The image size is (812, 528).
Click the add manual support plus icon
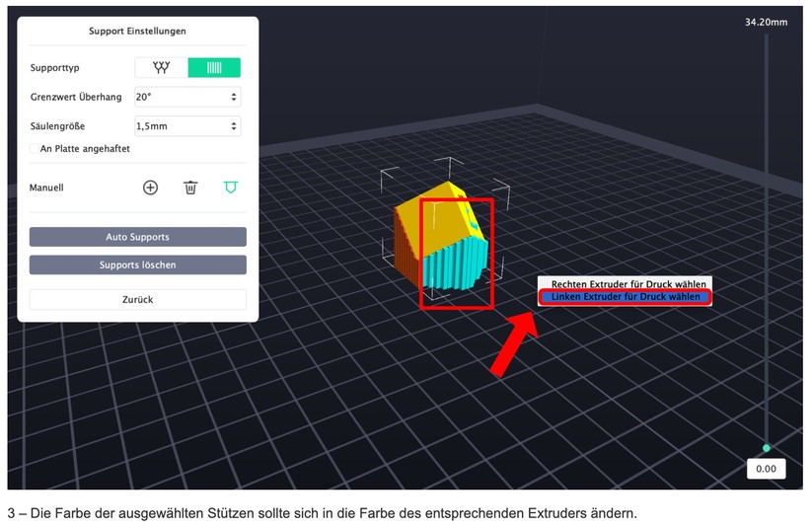click(x=150, y=187)
